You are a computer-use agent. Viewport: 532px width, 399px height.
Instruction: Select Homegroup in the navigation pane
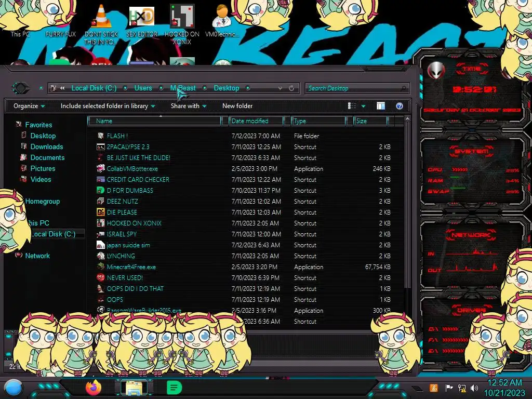[x=43, y=201]
